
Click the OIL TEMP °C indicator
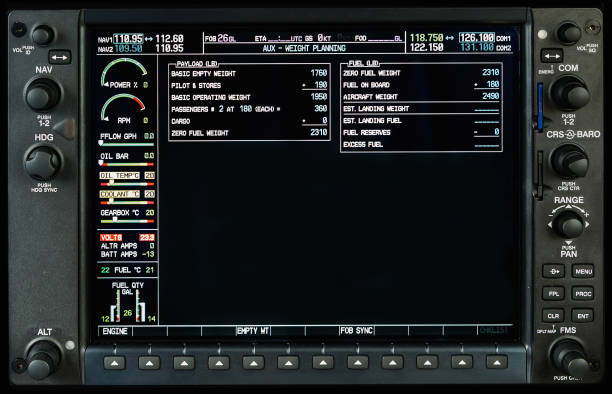click(x=127, y=178)
